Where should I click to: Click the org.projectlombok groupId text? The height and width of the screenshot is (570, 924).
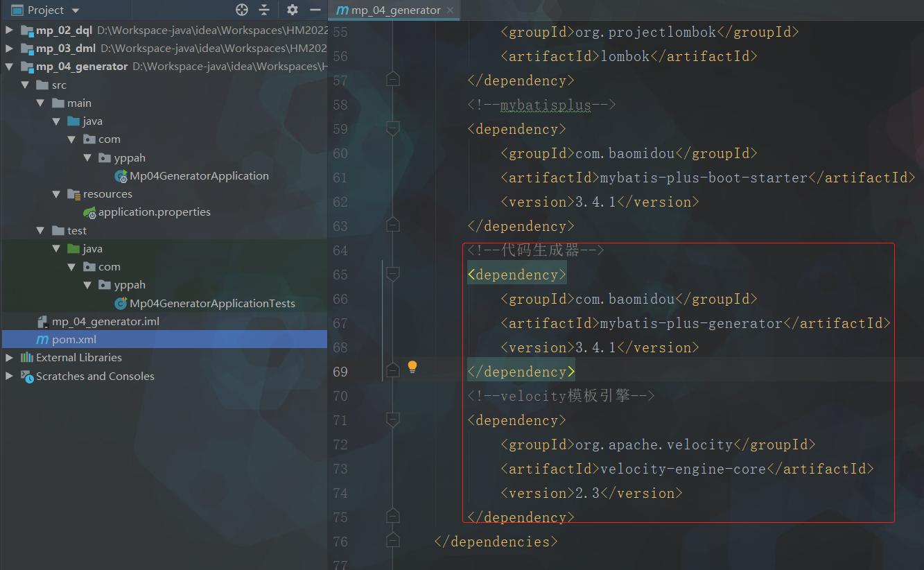coord(645,32)
